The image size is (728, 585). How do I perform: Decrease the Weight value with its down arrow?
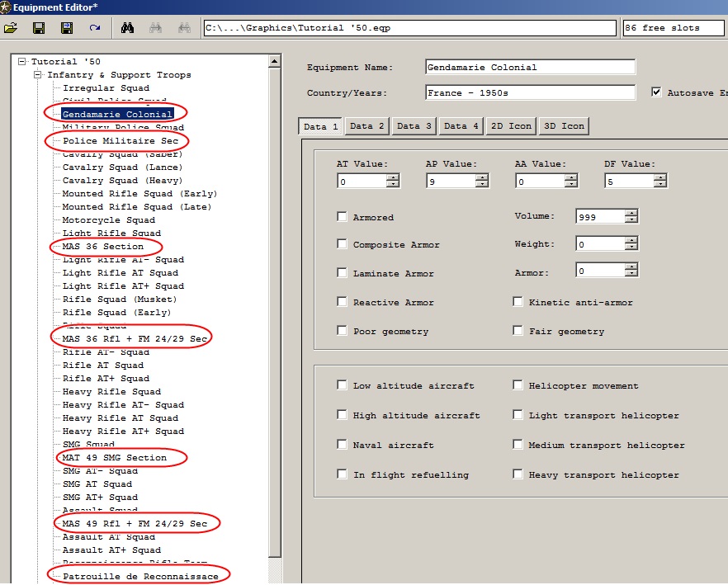click(631, 247)
